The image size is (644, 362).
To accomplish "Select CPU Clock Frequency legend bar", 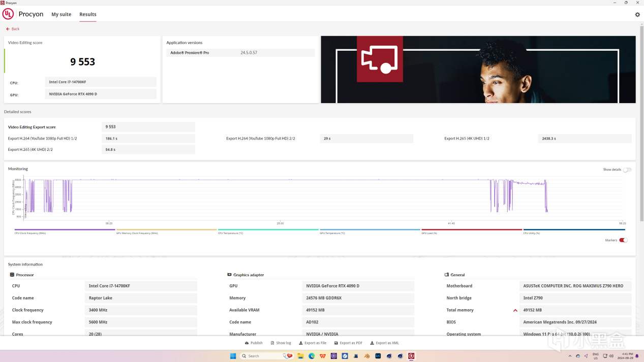I will point(65,229).
